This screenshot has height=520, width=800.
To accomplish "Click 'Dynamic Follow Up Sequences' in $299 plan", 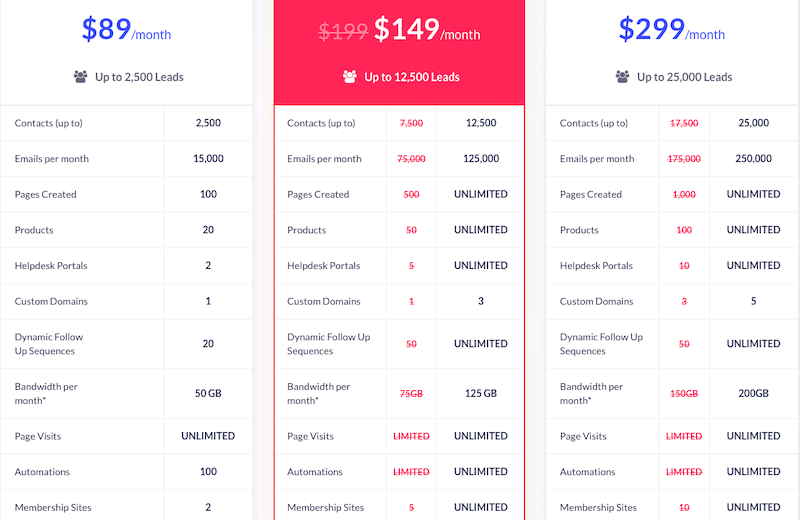I will point(601,344).
